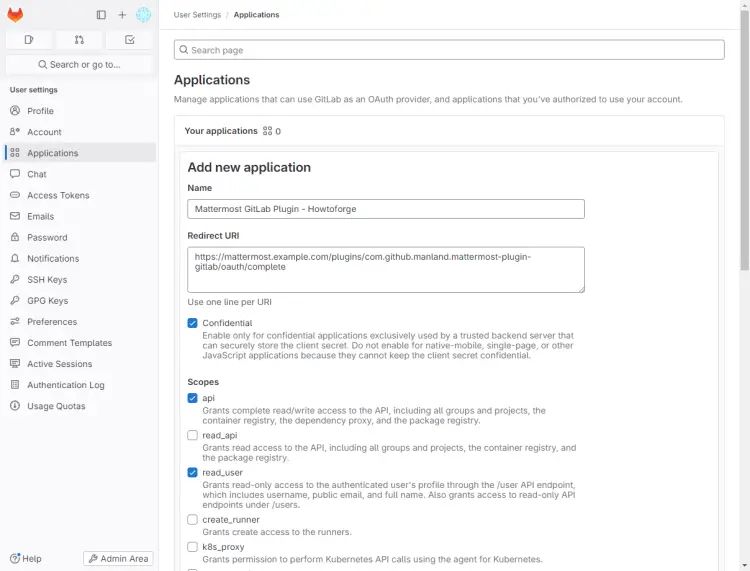This screenshot has height=571, width=750.
Task: Click the plus create-new icon
Action: click(x=122, y=15)
